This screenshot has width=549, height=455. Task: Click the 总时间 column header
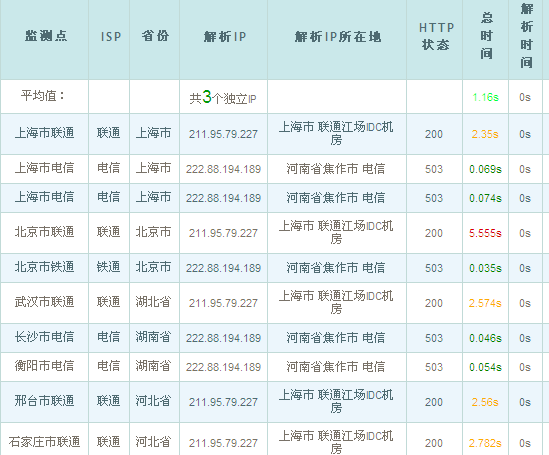[487, 35]
